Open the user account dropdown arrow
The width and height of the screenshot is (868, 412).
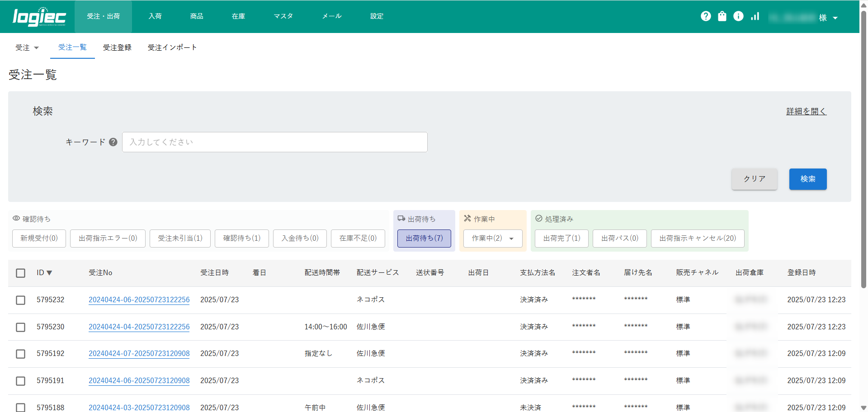click(835, 18)
